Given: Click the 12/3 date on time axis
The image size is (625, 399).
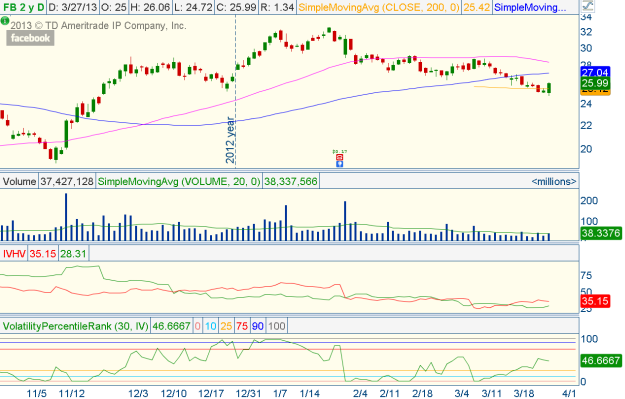Looking at the screenshot, I should pos(138,393).
